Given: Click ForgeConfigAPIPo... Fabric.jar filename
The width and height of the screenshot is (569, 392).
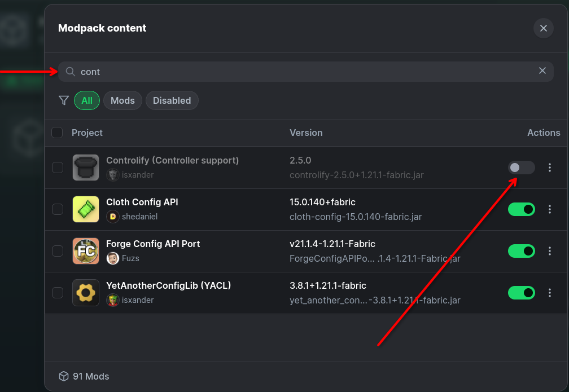Looking at the screenshot, I should pos(375,258).
